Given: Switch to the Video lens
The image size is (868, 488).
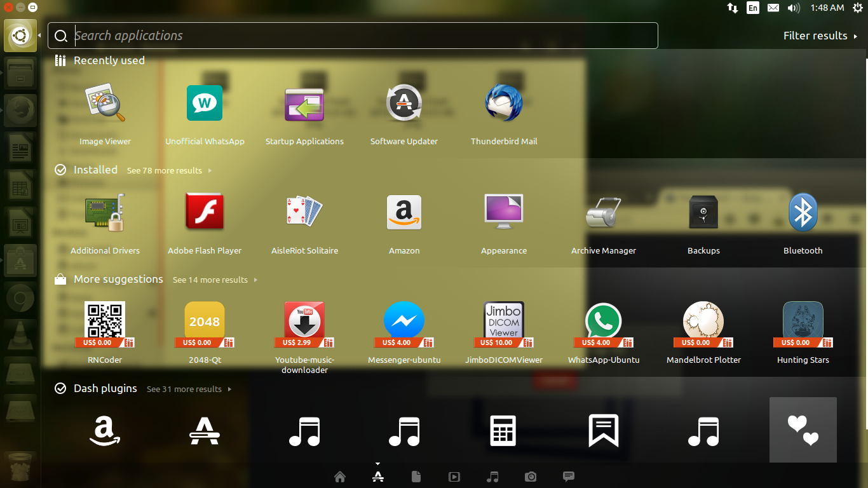Looking at the screenshot, I should [454, 477].
